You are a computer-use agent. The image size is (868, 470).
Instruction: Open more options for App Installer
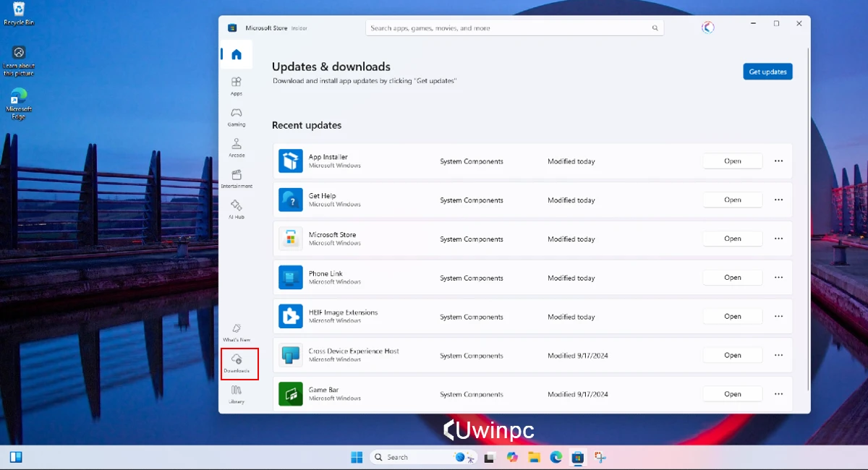778,161
